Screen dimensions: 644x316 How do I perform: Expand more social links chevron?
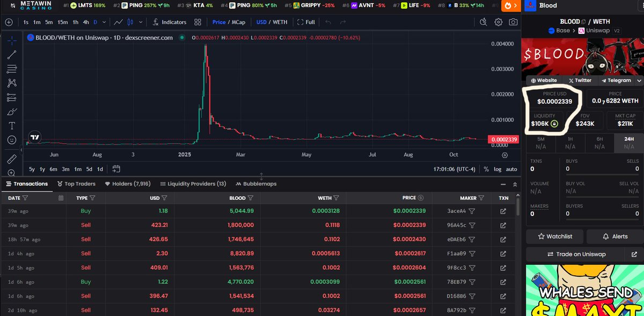coord(639,81)
